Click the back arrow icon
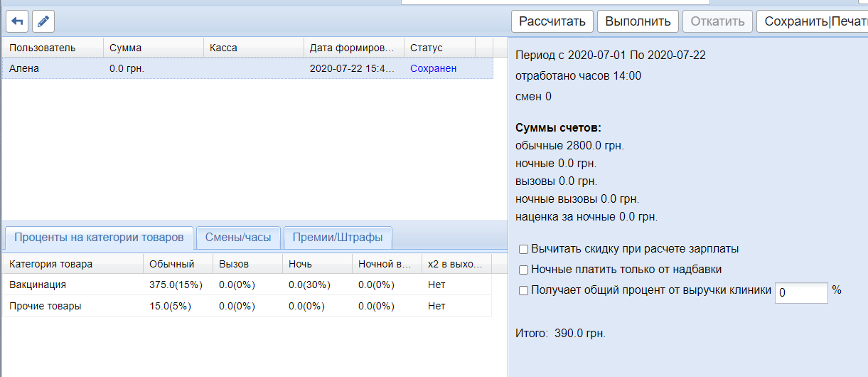The image size is (868, 377). 17,21
